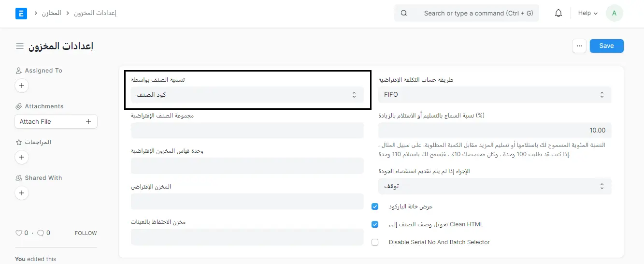Viewport: 644px width, 264px height.
Task: Enable the عرض خانة الباركود checkbox
Action: [375, 206]
